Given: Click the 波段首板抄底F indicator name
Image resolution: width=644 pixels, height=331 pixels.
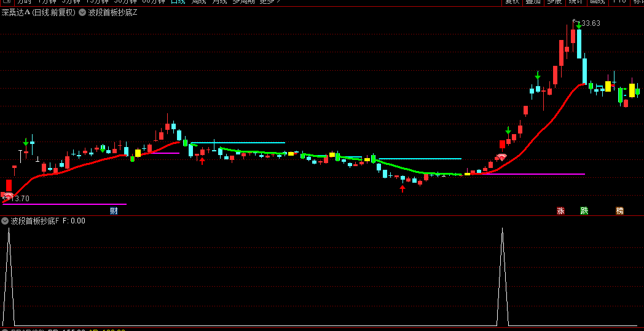Looking at the screenshot, I should [x=35, y=221].
